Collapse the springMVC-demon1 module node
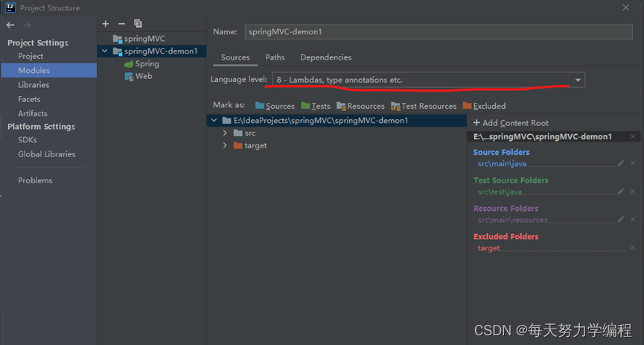 (105, 51)
